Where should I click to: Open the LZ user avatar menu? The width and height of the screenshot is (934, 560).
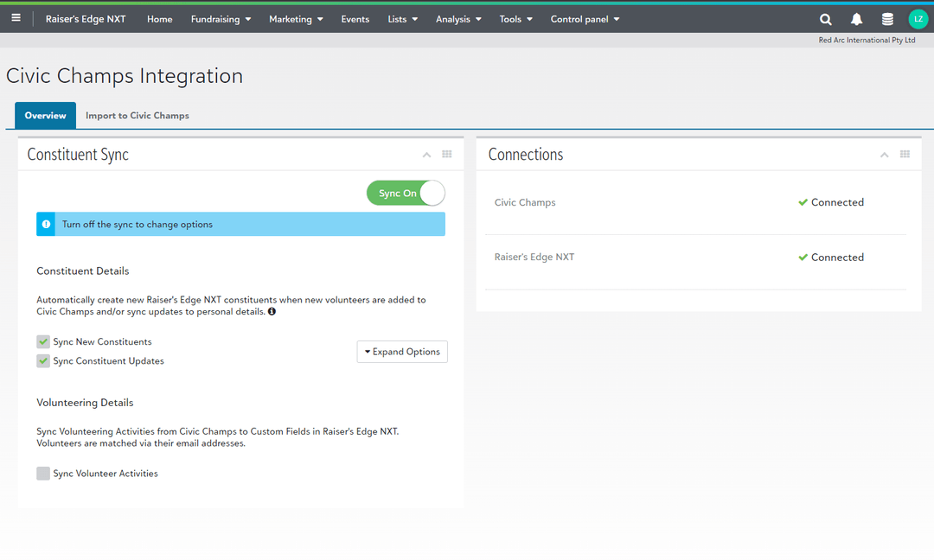pyautogui.click(x=918, y=18)
